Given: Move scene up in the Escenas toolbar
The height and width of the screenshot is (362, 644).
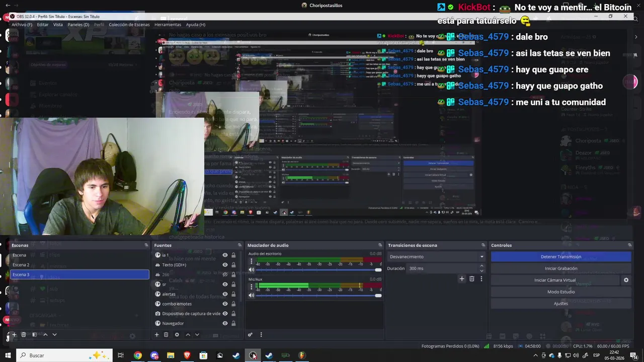Looking at the screenshot, I should pyautogui.click(x=45, y=334).
